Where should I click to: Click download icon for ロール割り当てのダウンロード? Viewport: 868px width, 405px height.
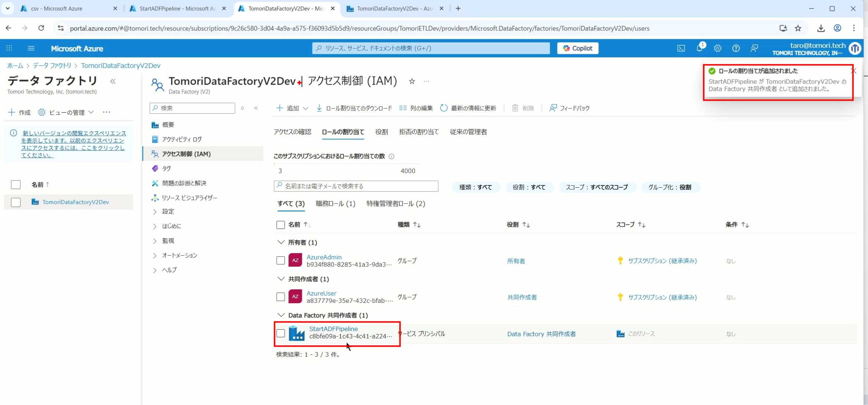[x=319, y=108]
